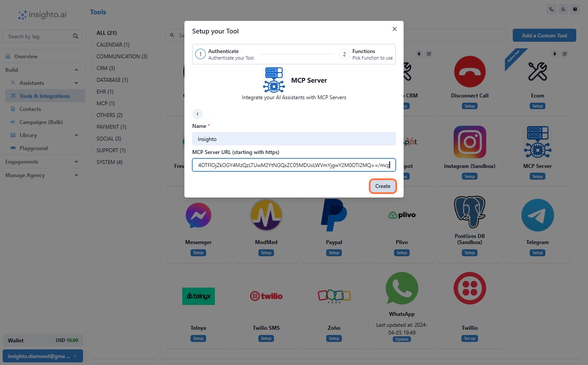The image size is (588, 365).
Task: Click the Create button
Action: (x=383, y=186)
